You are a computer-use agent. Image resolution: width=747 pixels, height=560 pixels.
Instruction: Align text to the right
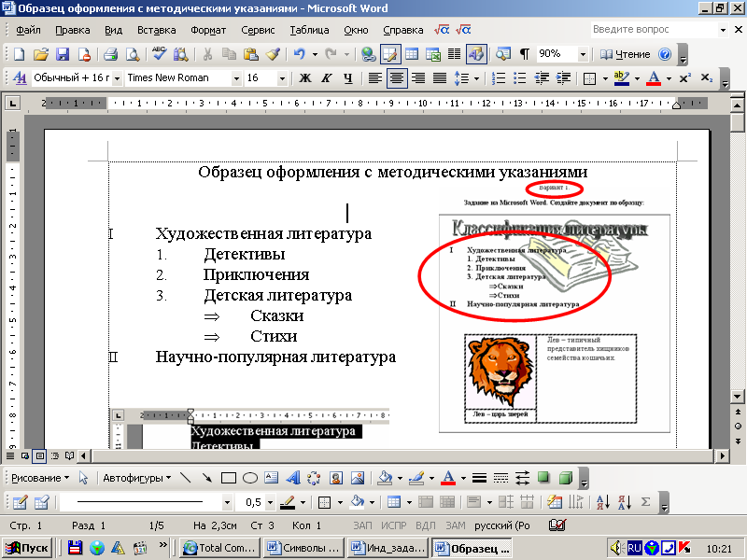point(418,78)
